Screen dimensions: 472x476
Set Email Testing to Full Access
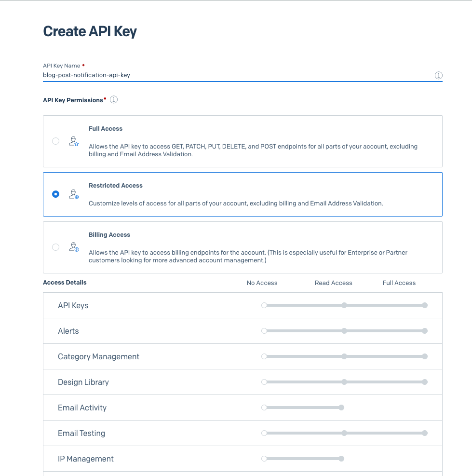[x=425, y=433]
